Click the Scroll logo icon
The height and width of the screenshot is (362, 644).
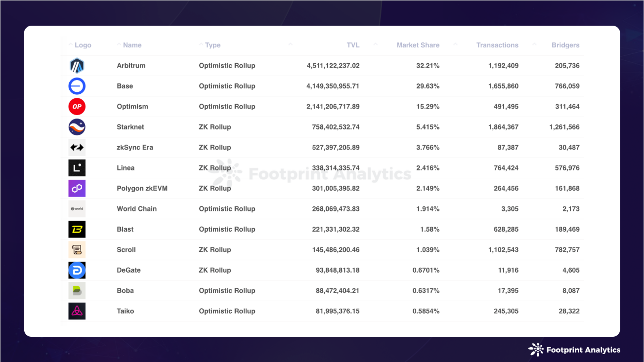(77, 250)
